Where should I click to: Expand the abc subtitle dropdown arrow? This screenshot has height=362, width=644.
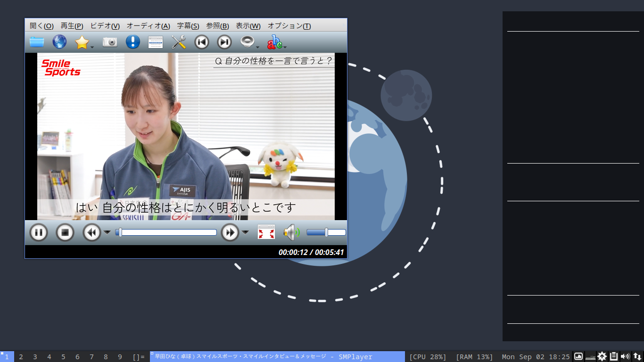pos(285,47)
